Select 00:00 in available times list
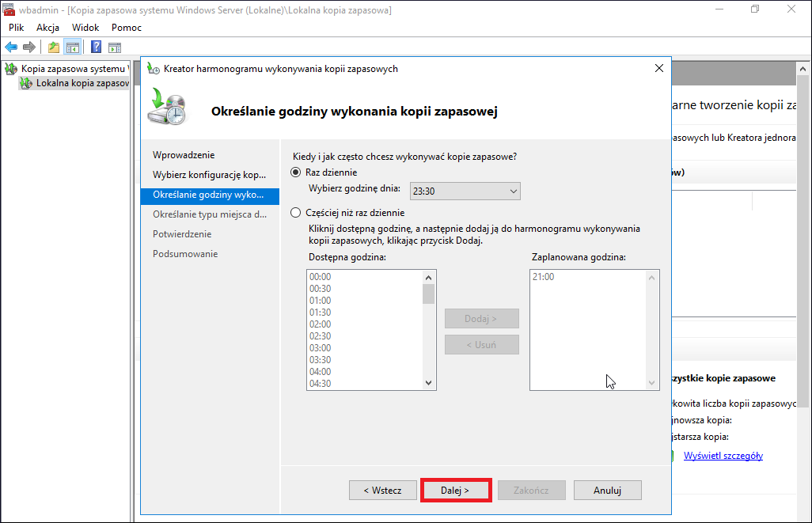 pyautogui.click(x=320, y=276)
